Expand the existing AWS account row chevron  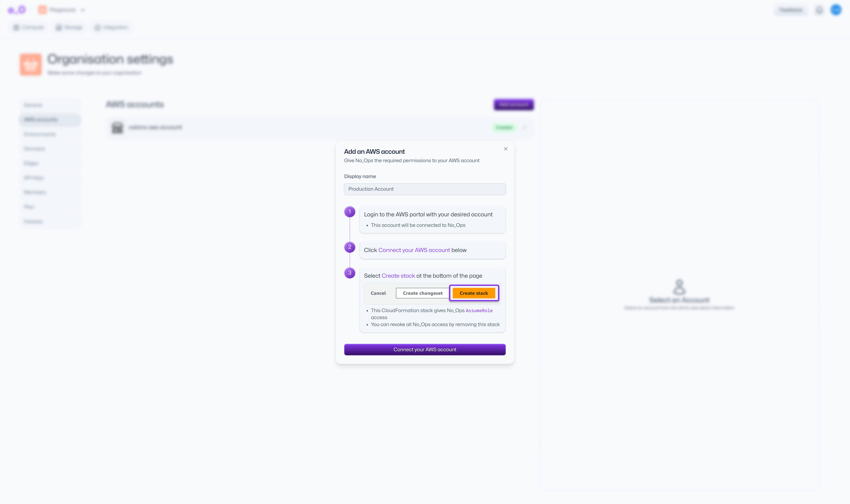[524, 127]
